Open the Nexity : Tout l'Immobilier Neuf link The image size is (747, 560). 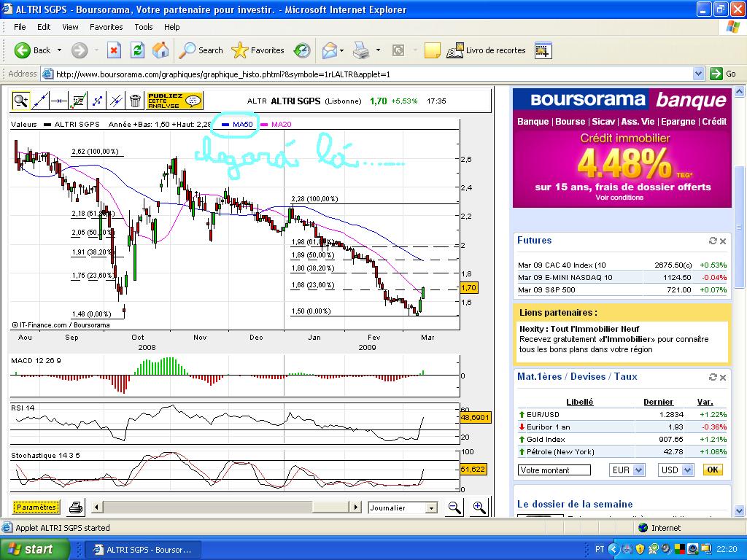pyautogui.click(x=579, y=329)
